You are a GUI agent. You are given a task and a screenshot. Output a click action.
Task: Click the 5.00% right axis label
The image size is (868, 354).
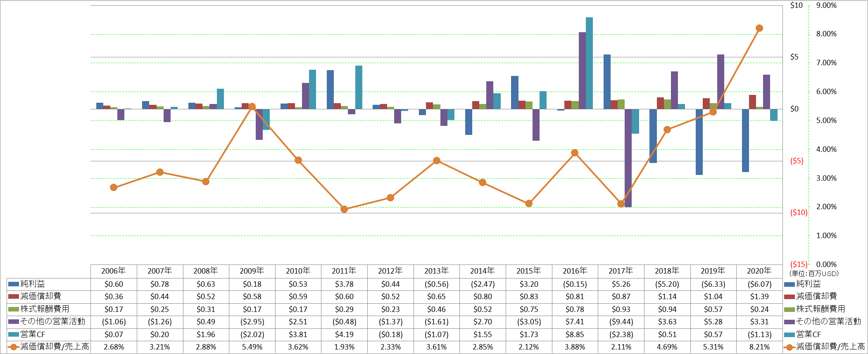(826, 120)
